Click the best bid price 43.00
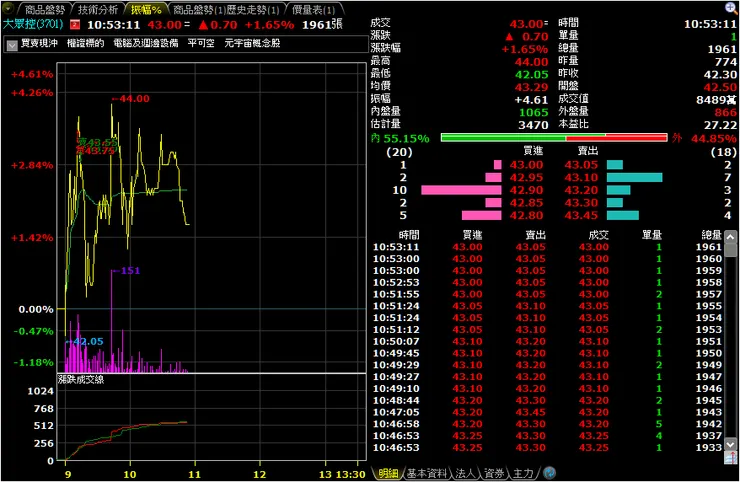Image resolution: width=740 pixels, height=482 pixels. click(x=526, y=165)
